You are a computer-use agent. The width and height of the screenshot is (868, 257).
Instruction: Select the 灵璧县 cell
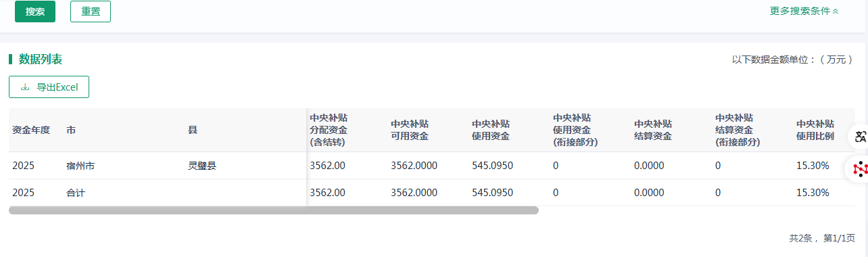pos(202,166)
